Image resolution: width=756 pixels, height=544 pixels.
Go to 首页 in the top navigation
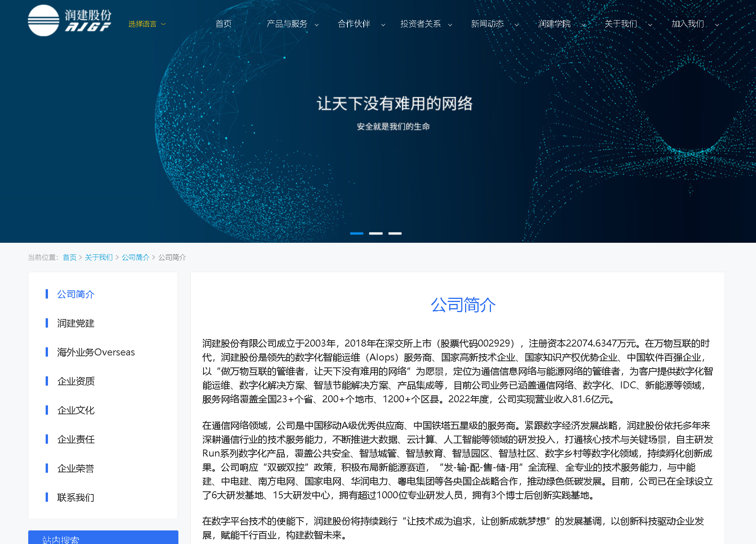[x=223, y=24]
